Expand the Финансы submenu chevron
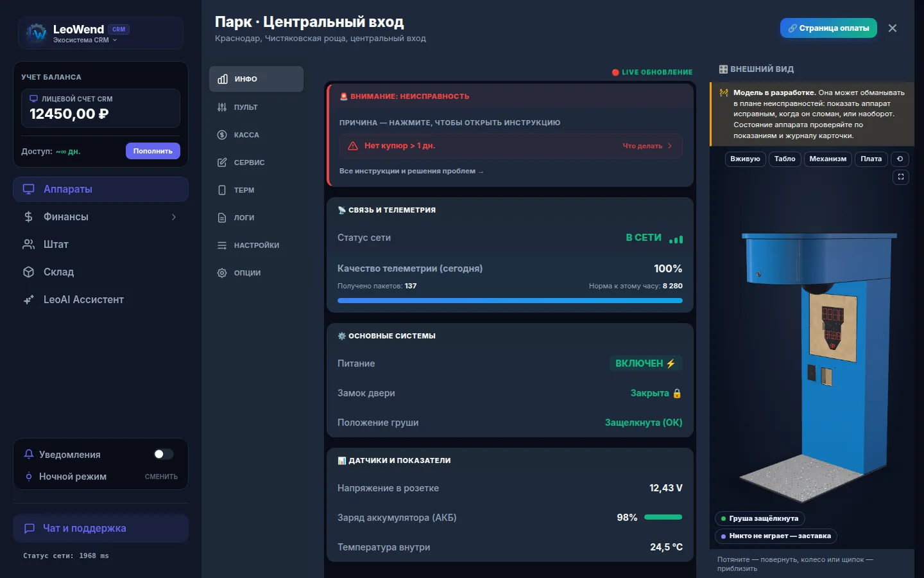The width and height of the screenshot is (924, 578). click(174, 217)
